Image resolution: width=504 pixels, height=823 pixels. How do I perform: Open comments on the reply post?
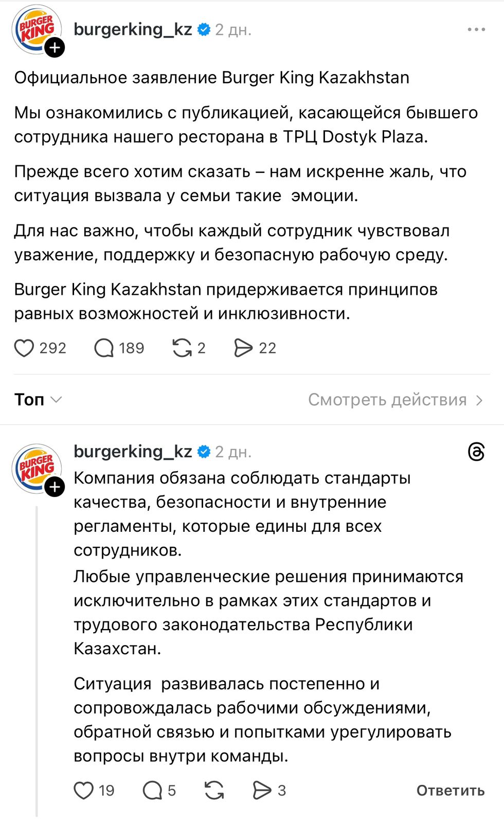pos(152,791)
